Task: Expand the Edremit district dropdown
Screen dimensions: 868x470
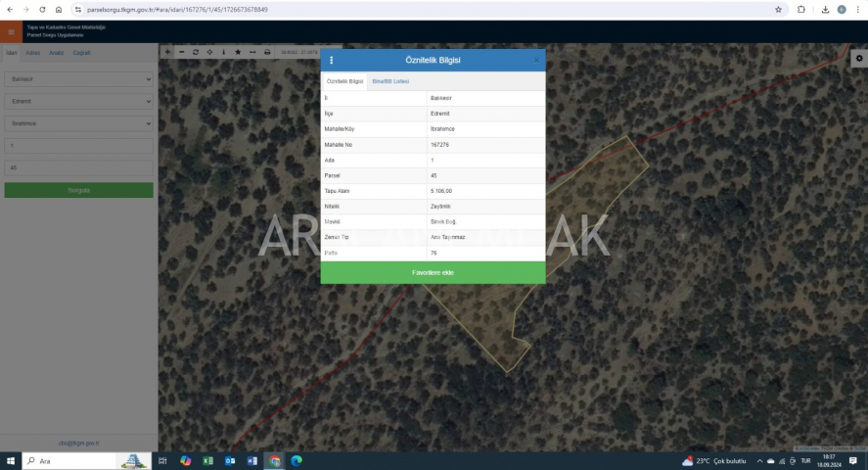Action: click(x=78, y=102)
